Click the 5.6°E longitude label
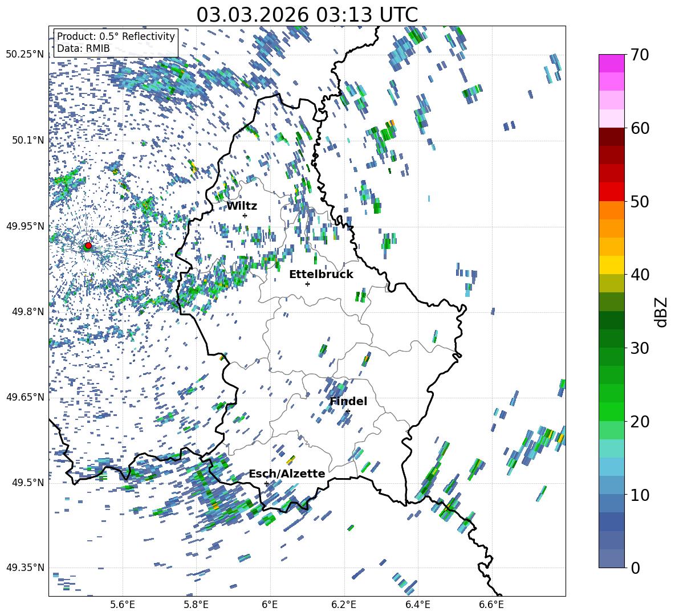This screenshot has width=675, height=616. 123,605
